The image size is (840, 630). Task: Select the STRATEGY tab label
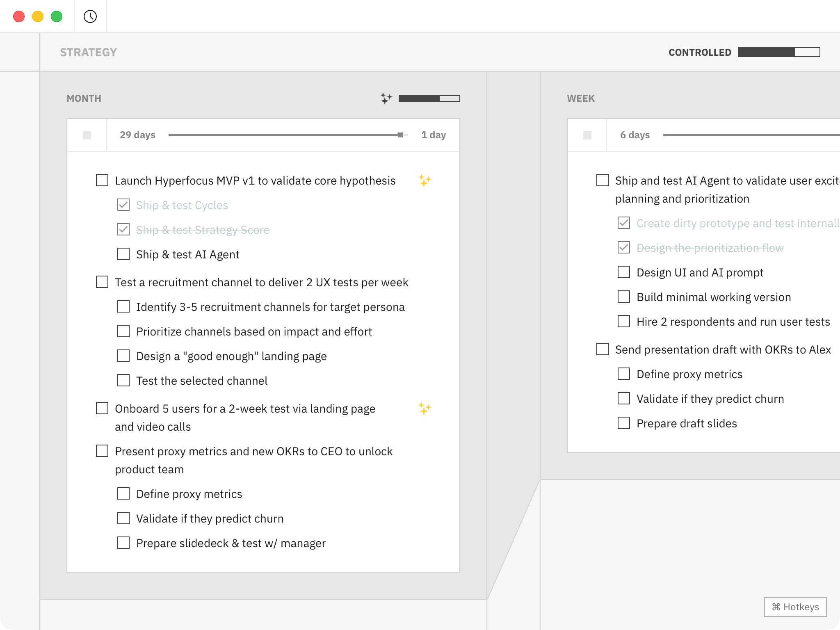(x=88, y=52)
